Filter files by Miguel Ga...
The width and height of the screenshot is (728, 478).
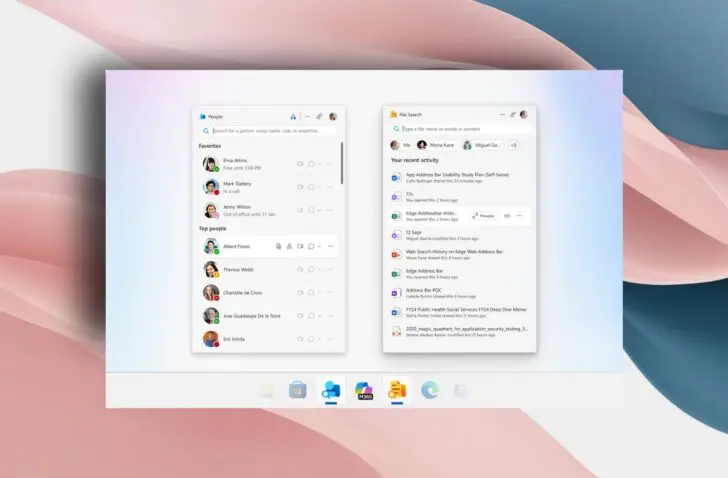(x=482, y=145)
